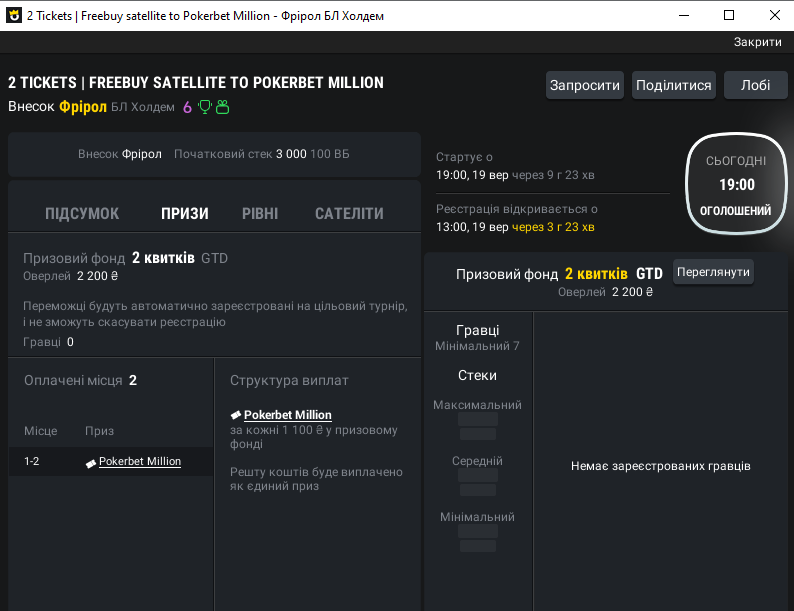Screen dimensions: 794x611
Task: Click 'Початковий стек 3 000' text
Action: click(240, 154)
